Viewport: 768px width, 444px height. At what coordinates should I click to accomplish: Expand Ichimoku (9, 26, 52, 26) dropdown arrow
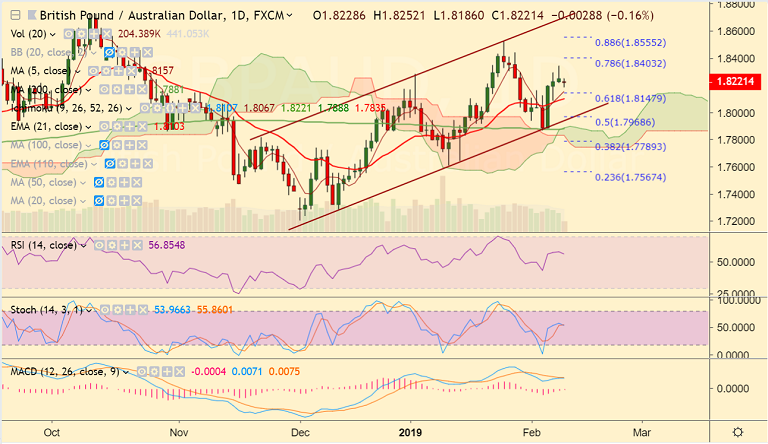point(129,109)
